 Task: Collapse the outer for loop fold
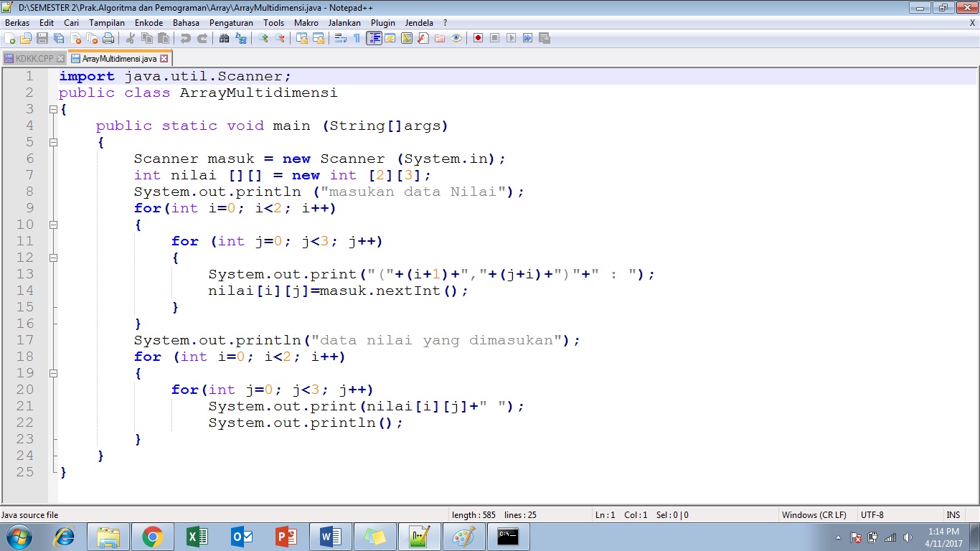point(53,224)
